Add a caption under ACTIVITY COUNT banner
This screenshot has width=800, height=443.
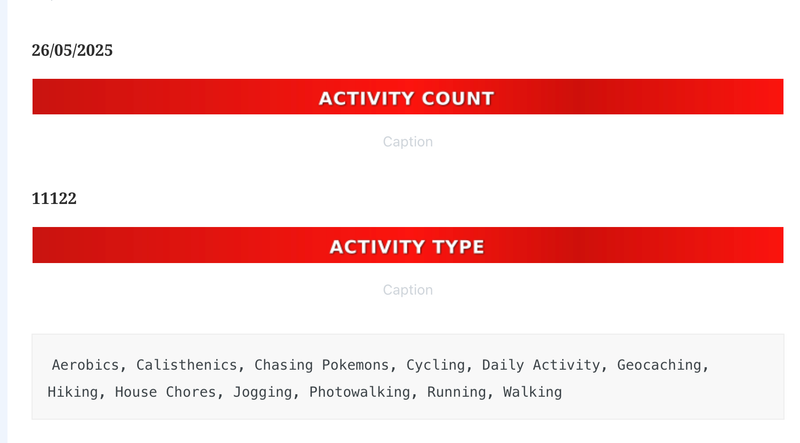coord(408,142)
